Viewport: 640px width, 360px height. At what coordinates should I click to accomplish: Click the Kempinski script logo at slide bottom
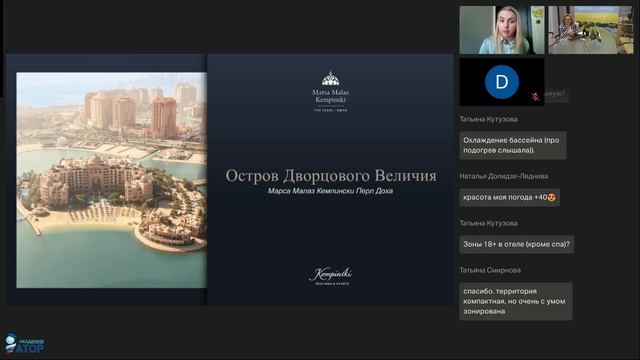[x=330, y=276]
